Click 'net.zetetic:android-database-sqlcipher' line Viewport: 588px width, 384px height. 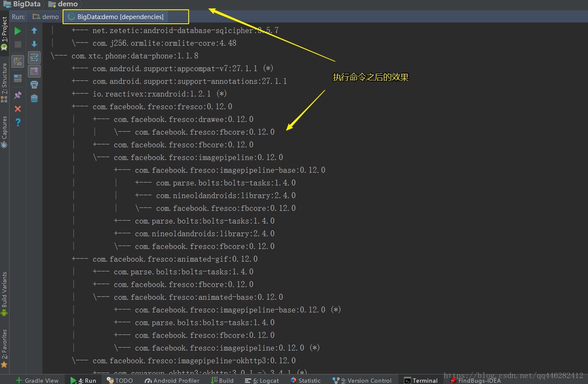[185, 30]
